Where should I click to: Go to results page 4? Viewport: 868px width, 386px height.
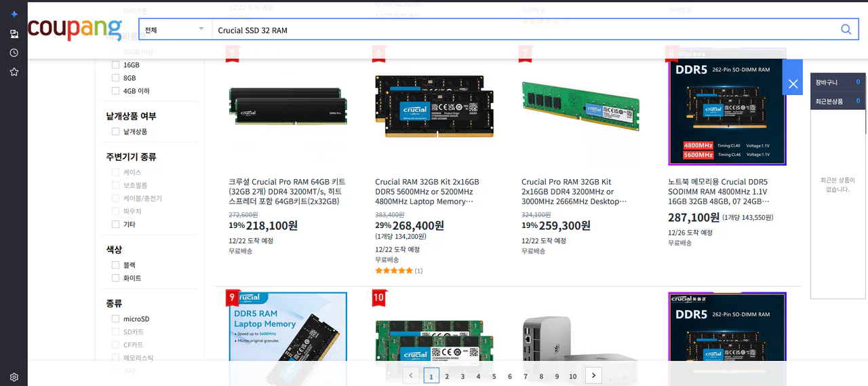coord(478,377)
